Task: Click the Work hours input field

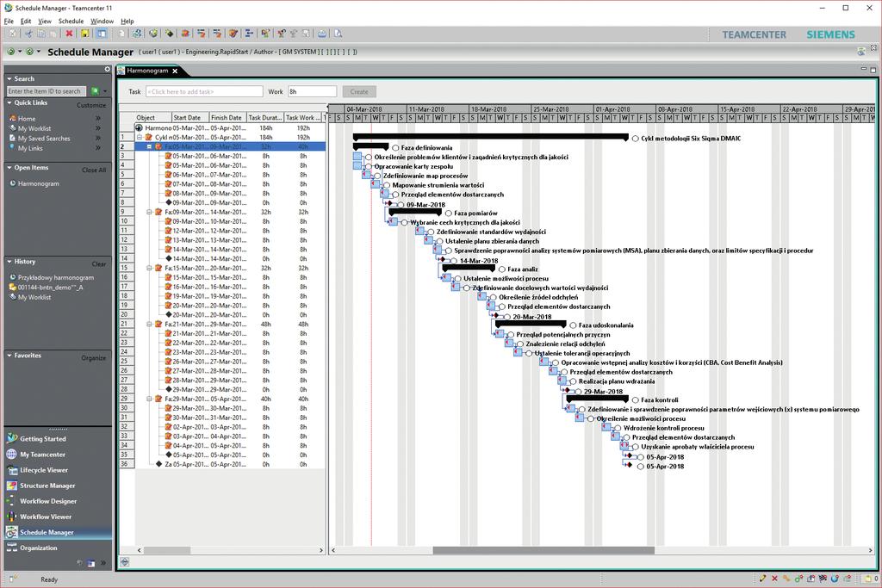Action: pyautogui.click(x=312, y=91)
